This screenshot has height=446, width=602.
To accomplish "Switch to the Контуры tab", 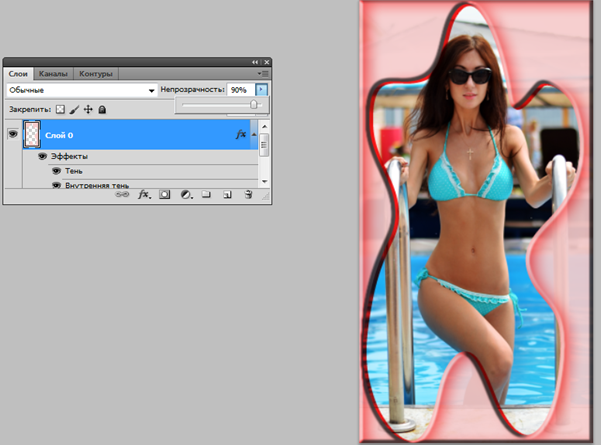I will 96,73.
